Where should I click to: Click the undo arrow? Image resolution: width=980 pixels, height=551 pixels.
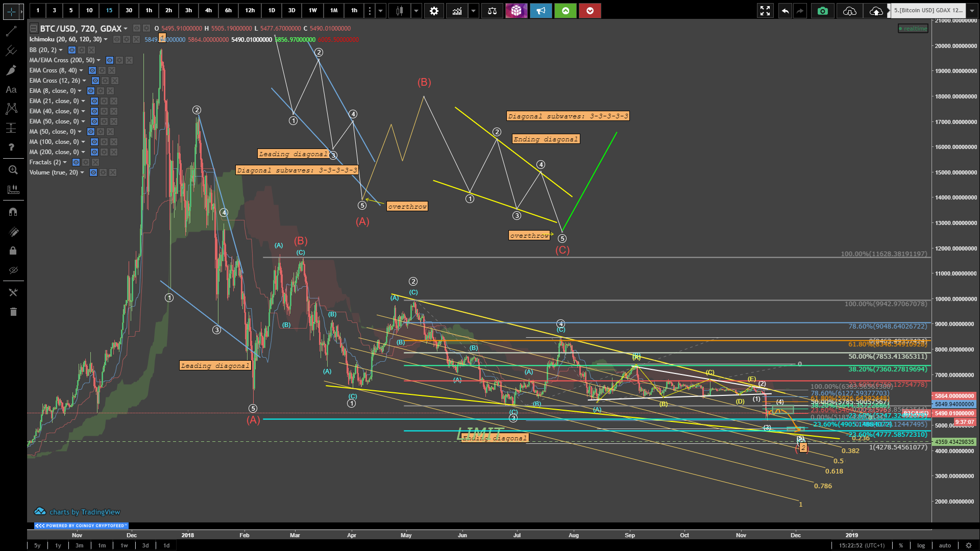click(x=785, y=11)
